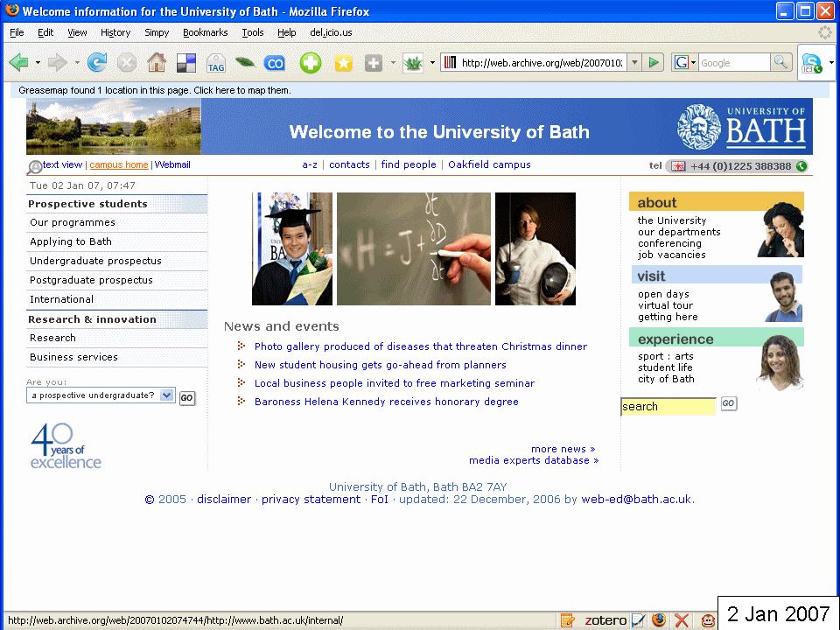Click the web.archive.org URL address field
Screen dimensions: 840x630
click(x=542, y=63)
